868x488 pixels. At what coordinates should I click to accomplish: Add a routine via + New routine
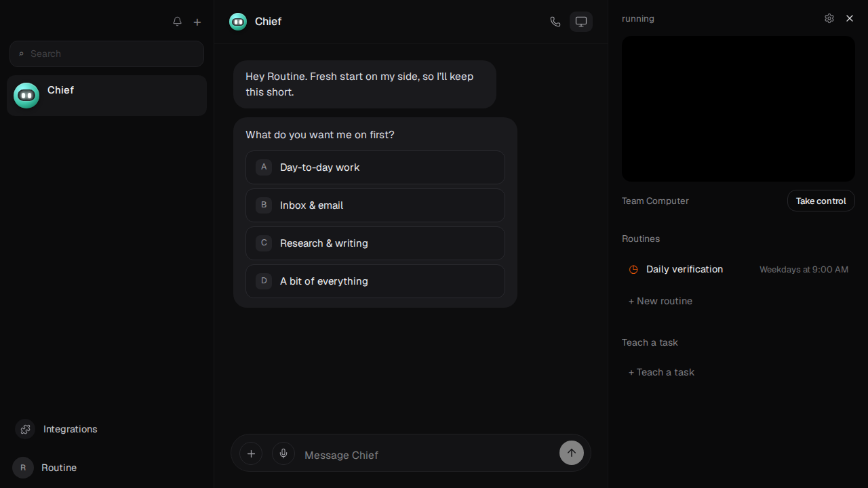click(x=660, y=301)
